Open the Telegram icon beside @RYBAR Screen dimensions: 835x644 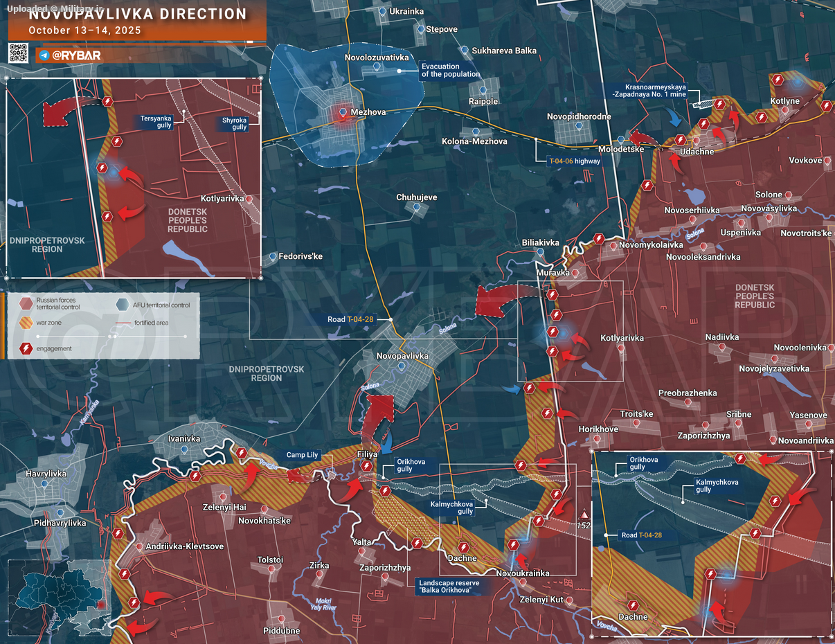point(44,55)
